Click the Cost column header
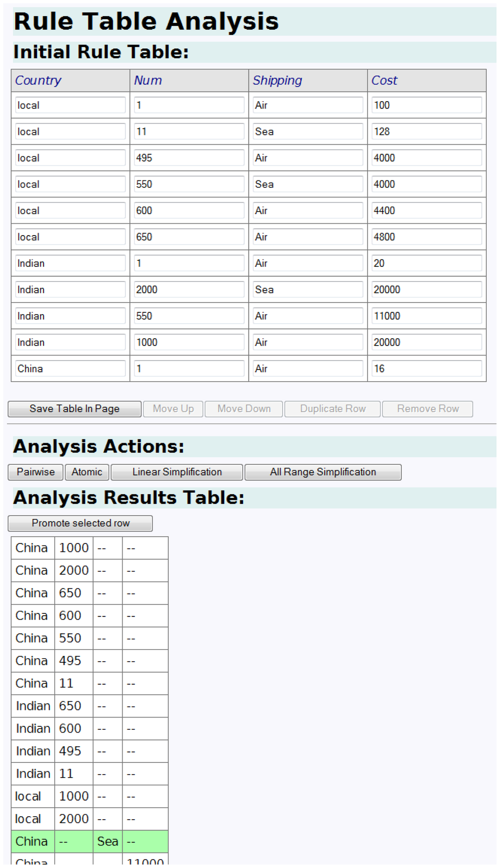The width and height of the screenshot is (500, 868). pyautogui.click(x=384, y=81)
